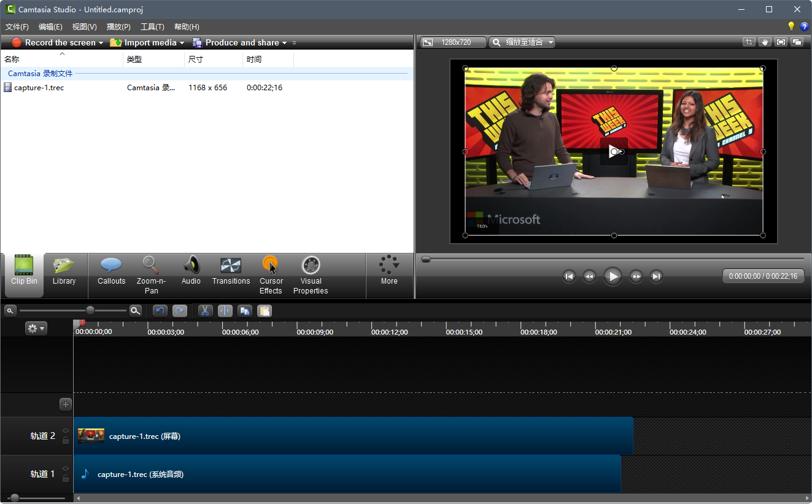Open the 编辑(E) menu
The height and width of the screenshot is (504, 812).
(x=50, y=27)
